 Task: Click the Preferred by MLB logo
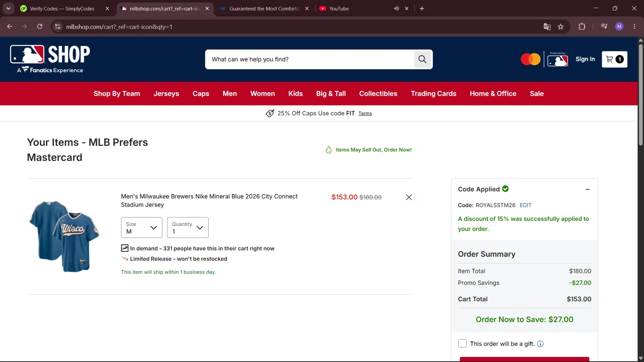pos(558,60)
